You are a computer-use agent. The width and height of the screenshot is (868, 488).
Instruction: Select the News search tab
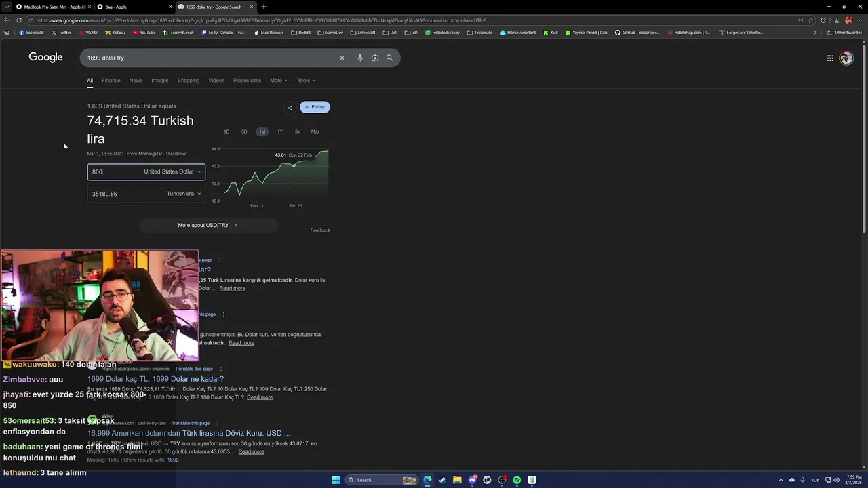(x=136, y=81)
